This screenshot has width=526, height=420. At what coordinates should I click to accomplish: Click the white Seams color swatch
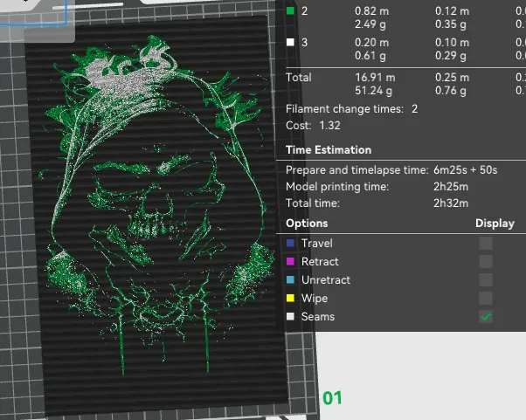pyautogui.click(x=290, y=316)
